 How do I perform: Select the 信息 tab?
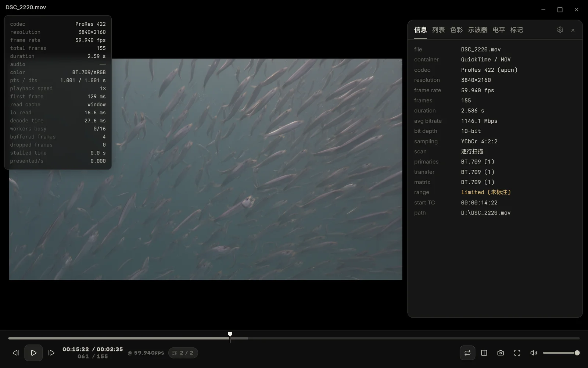[420, 30]
